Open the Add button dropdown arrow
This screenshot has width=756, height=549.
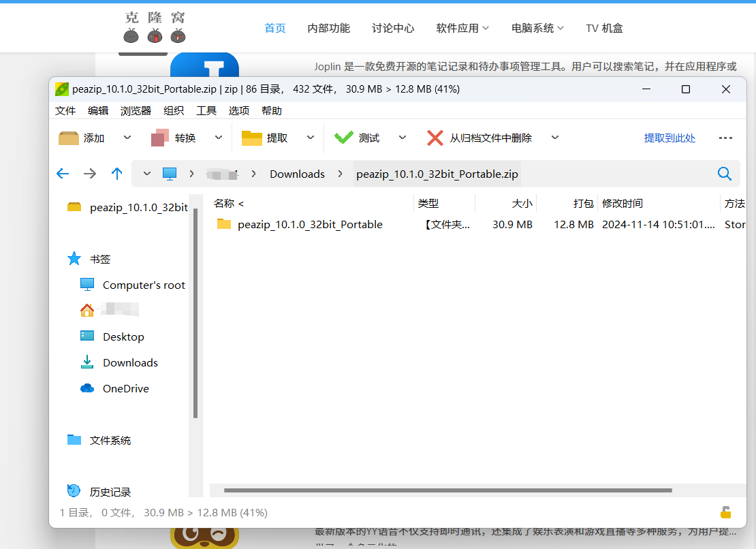coord(127,138)
